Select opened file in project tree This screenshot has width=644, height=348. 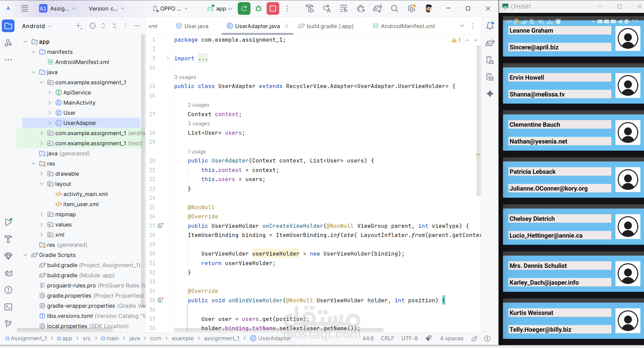(x=93, y=26)
